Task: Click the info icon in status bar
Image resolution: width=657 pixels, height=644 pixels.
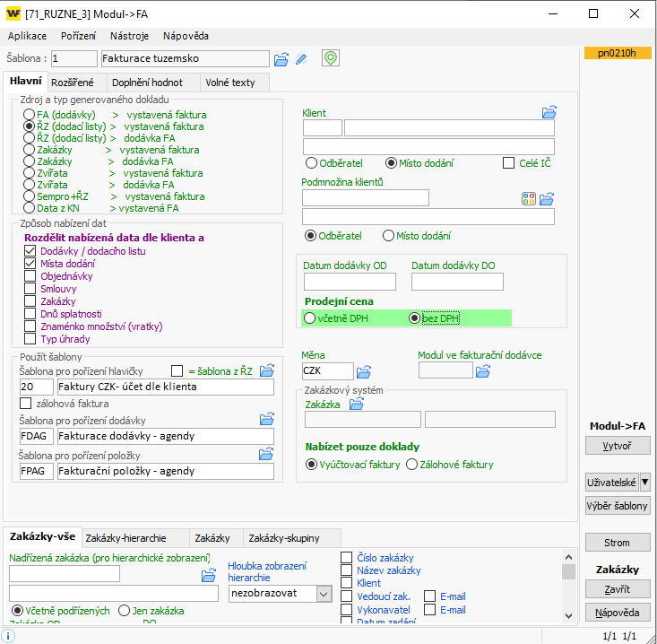Action: pyautogui.click(x=8, y=636)
